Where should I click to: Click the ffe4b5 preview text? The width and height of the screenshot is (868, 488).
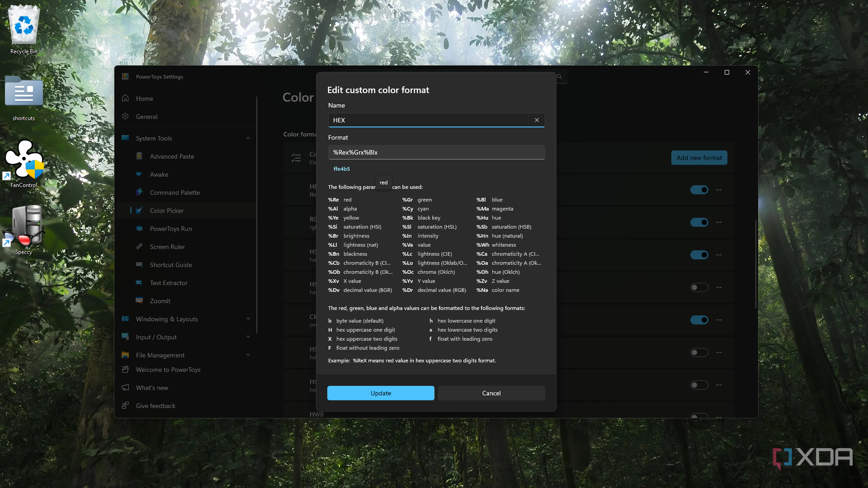(x=342, y=169)
